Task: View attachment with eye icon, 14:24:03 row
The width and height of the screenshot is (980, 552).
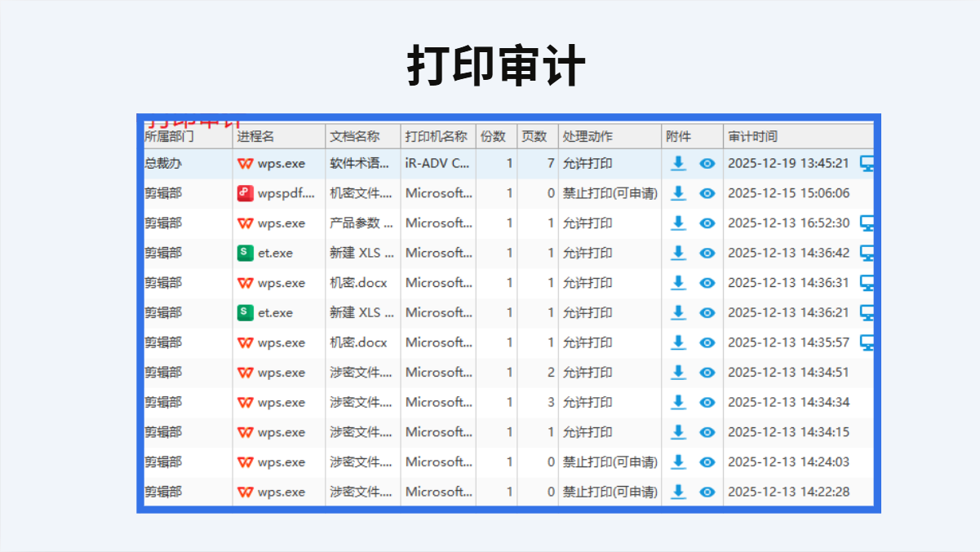Action: pos(707,462)
